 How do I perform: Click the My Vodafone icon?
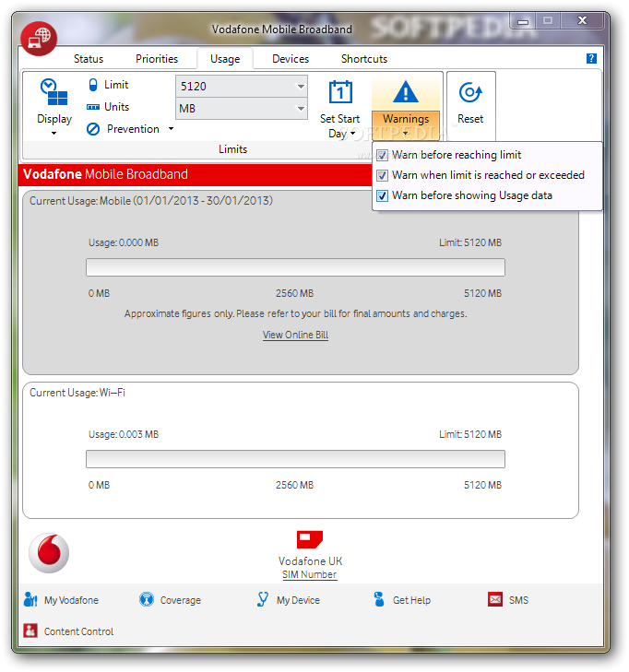click(x=30, y=599)
